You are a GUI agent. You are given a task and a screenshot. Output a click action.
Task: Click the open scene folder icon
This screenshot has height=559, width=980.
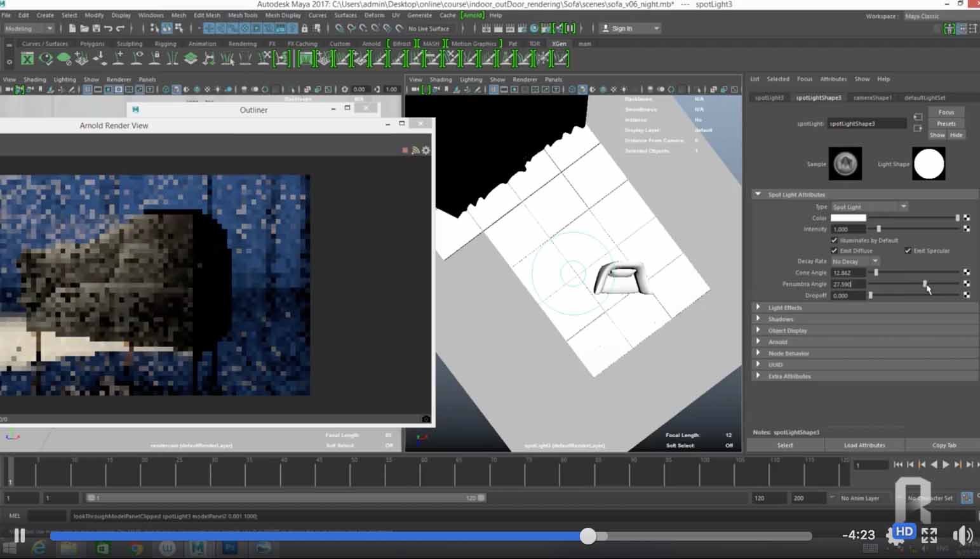84,29
